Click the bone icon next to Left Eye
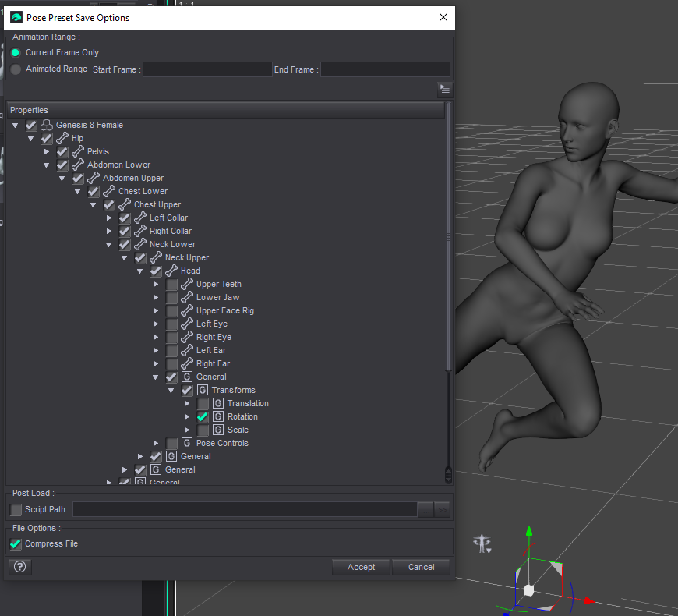 click(187, 324)
